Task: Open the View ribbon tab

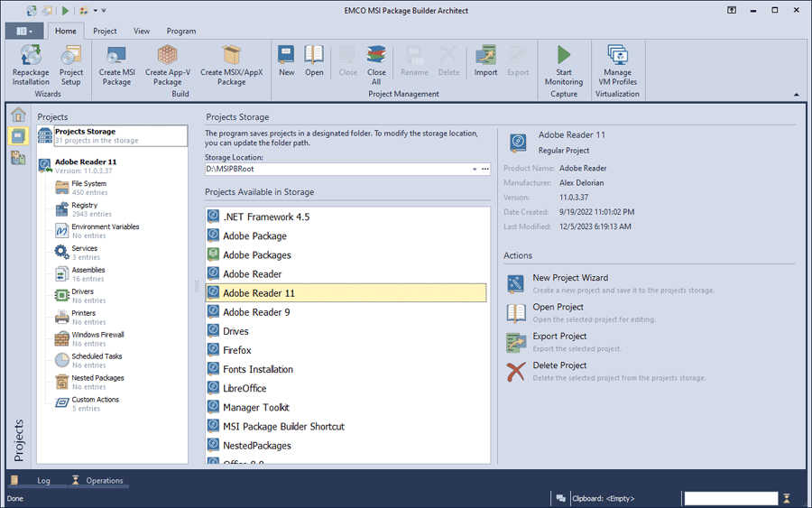Action: [x=142, y=31]
